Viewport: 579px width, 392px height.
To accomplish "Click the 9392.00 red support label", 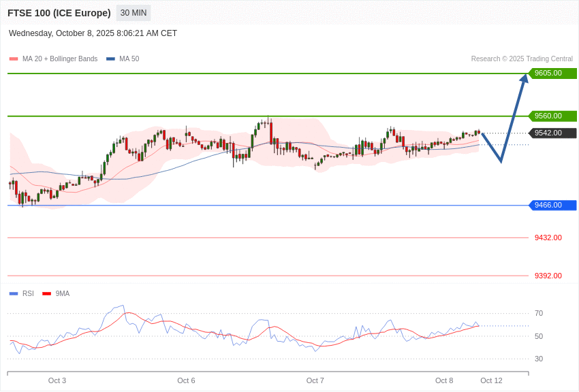I will tap(548, 276).
